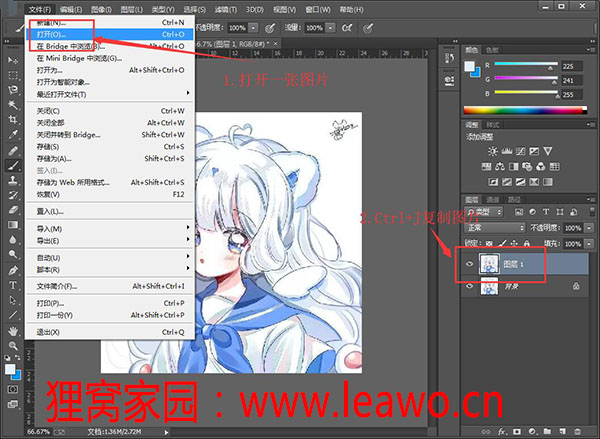Screen dimensions: 600x439
Task: Select the Dodge tool
Action: pyautogui.click(x=13, y=254)
